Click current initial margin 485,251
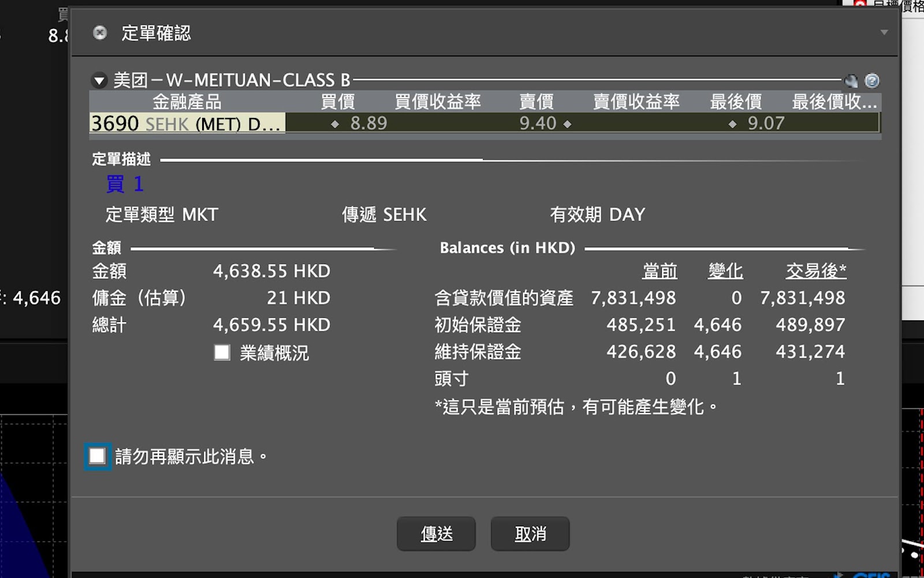The image size is (924, 578). (x=641, y=325)
